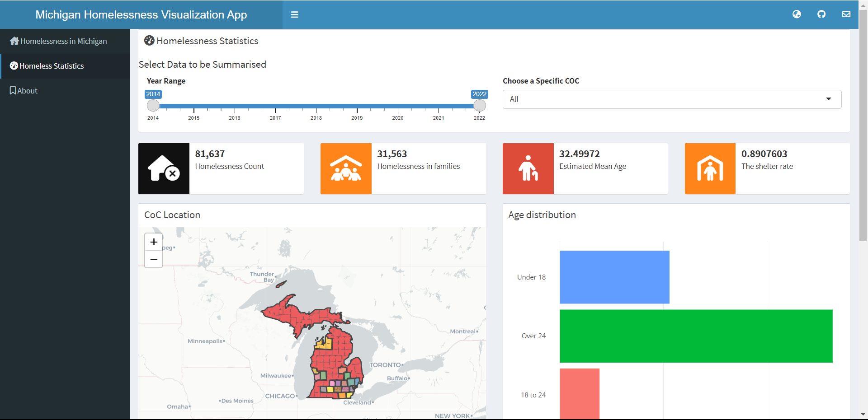
Task: Click the 31,563 Homelessness in families value
Action: click(x=392, y=154)
